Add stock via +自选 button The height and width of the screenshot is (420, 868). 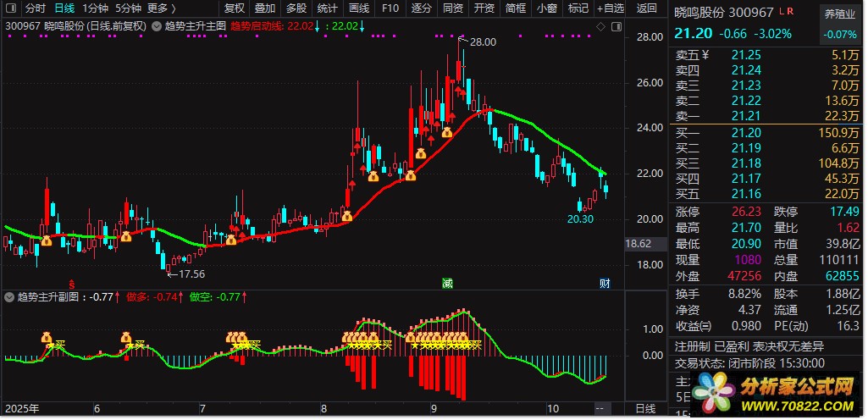click(x=611, y=8)
